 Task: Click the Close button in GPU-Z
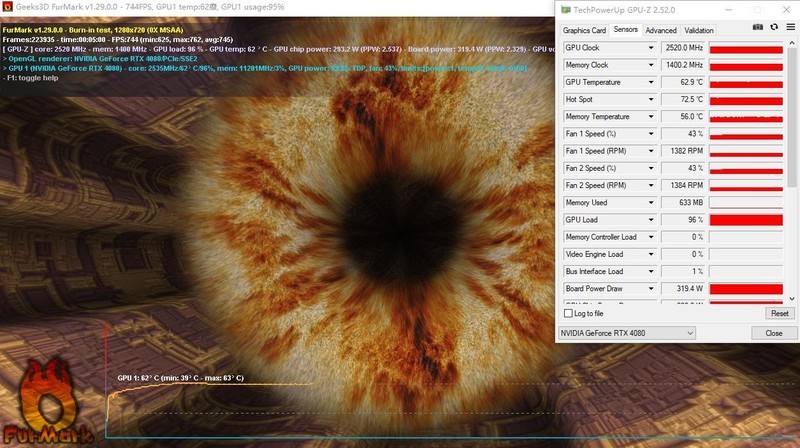point(773,333)
